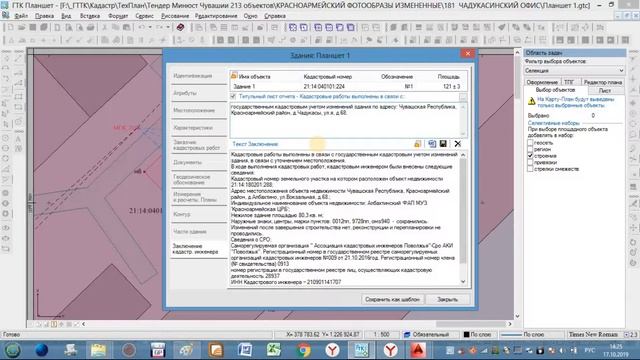
Task: Click the Undo arrow icon
Action: tap(141, 27)
